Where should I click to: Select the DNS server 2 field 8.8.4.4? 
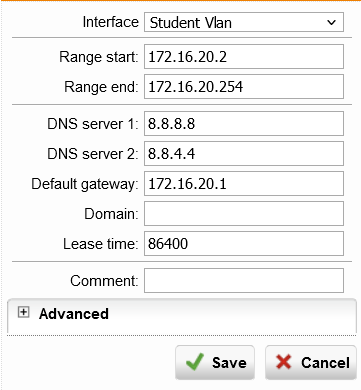tap(244, 153)
